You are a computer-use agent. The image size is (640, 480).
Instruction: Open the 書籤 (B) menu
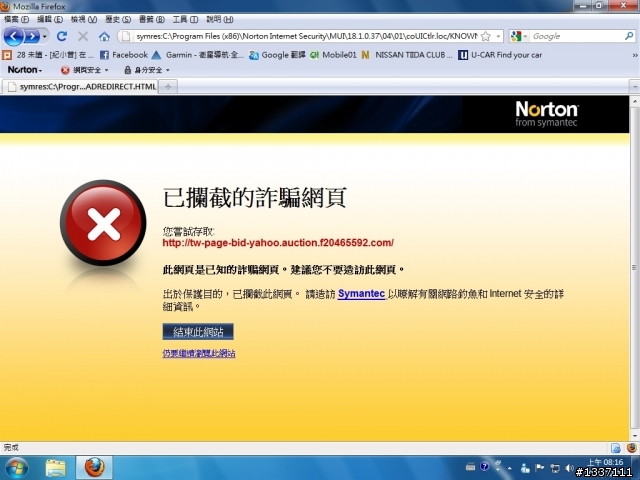click(151, 19)
